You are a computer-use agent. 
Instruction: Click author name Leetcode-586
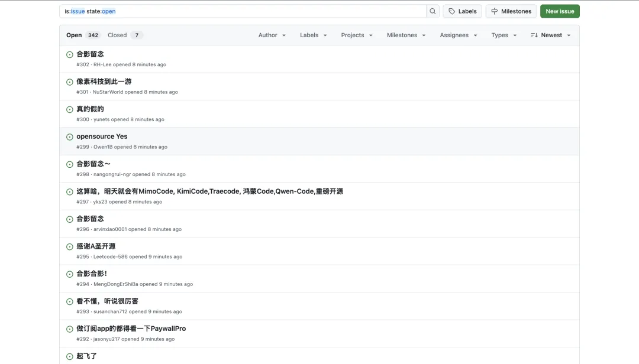pos(111,257)
